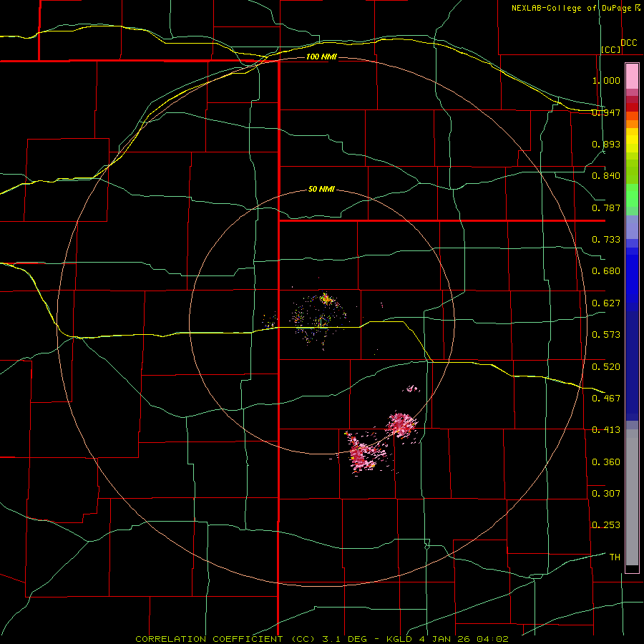Click the 0.627 scale value
644x644 pixels.
[x=606, y=303]
